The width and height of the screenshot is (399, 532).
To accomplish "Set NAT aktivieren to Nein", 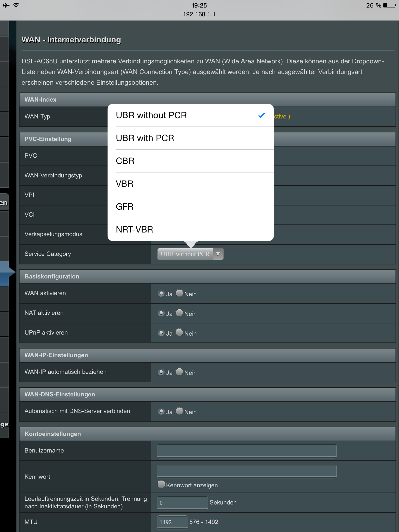I will coord(179,313).
